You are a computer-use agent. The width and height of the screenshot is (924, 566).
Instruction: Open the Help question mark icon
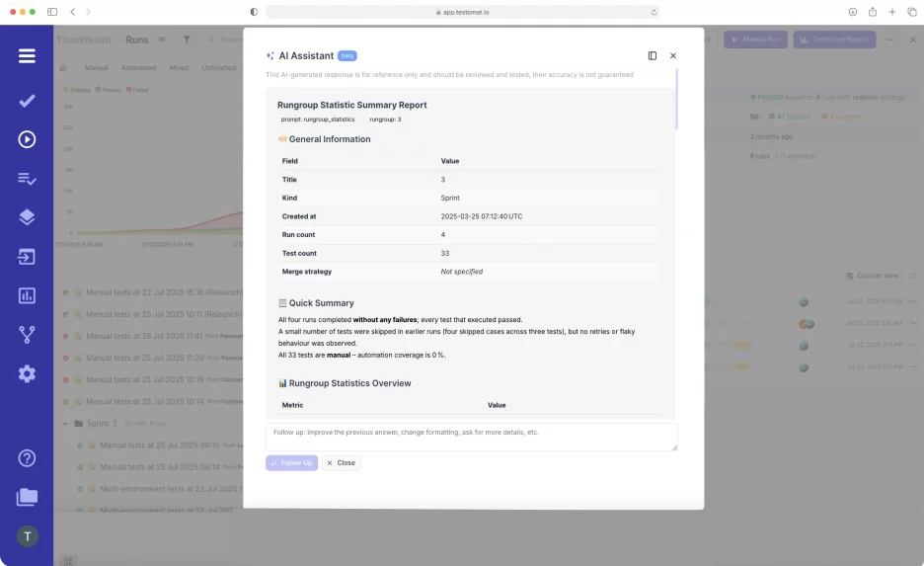27,457
